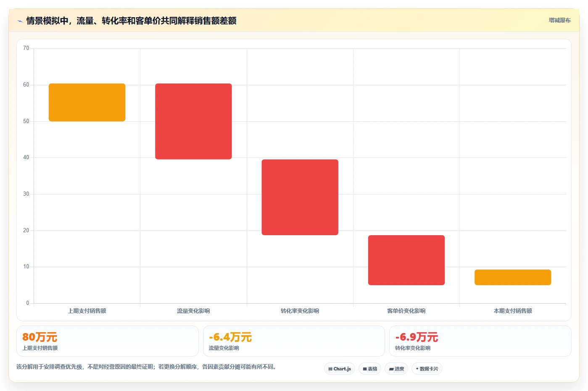Click the lightning icon beside the chart title
Viewport: 588px width, 391px height.
(20, 21)
